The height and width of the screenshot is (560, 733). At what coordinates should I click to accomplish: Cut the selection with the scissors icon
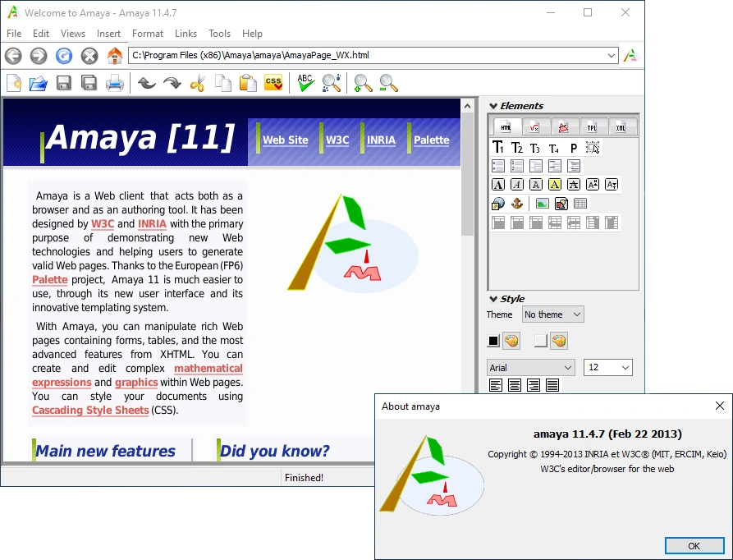click(199, 82)
